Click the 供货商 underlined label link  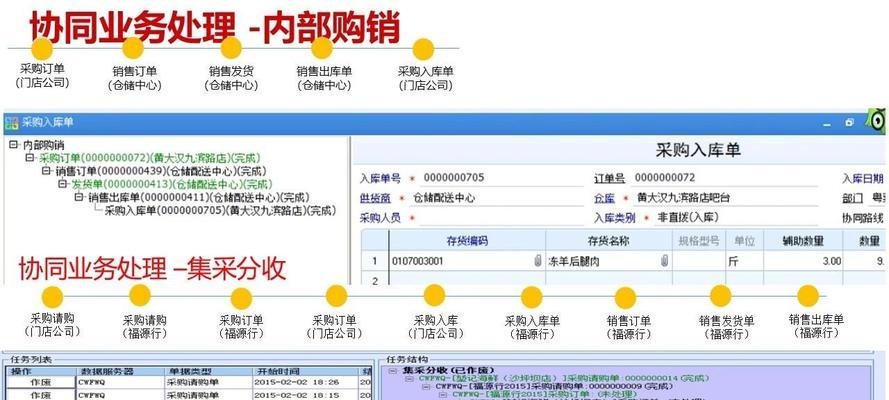(x=375, y=199)
